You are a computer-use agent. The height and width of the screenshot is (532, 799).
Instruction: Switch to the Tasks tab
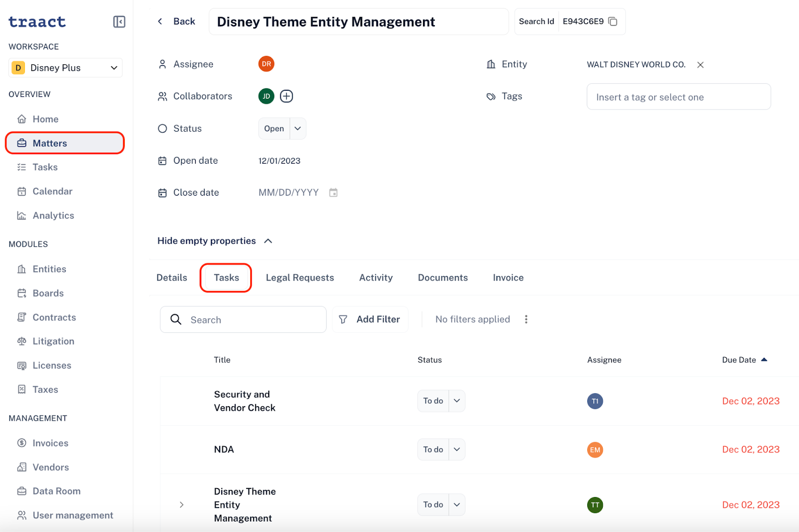coord(226,278)
